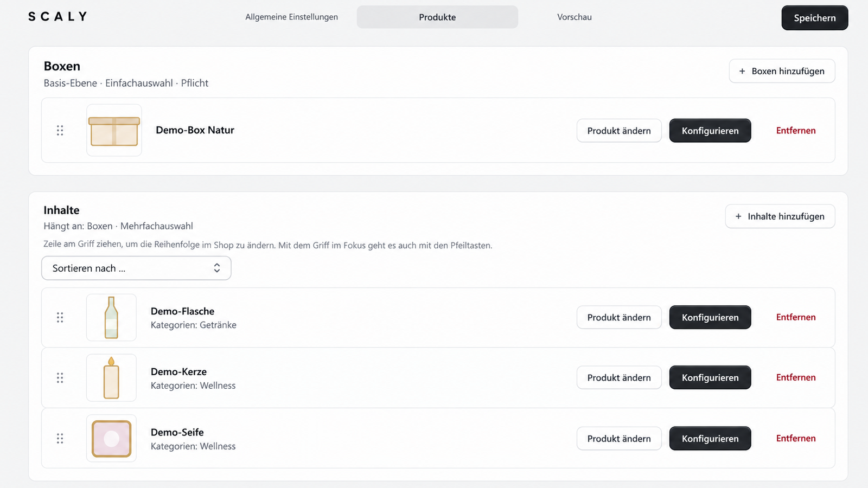Click the Demo-Flasche bottle thumbnail
The width and height of the screenshot is (868, 488).
111,317
